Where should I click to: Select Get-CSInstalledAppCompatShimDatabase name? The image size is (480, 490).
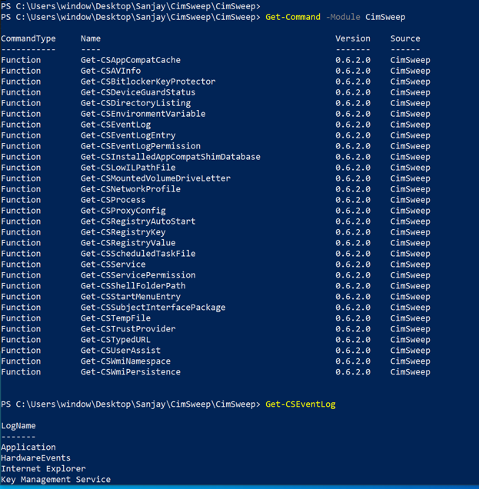(170, 157)
